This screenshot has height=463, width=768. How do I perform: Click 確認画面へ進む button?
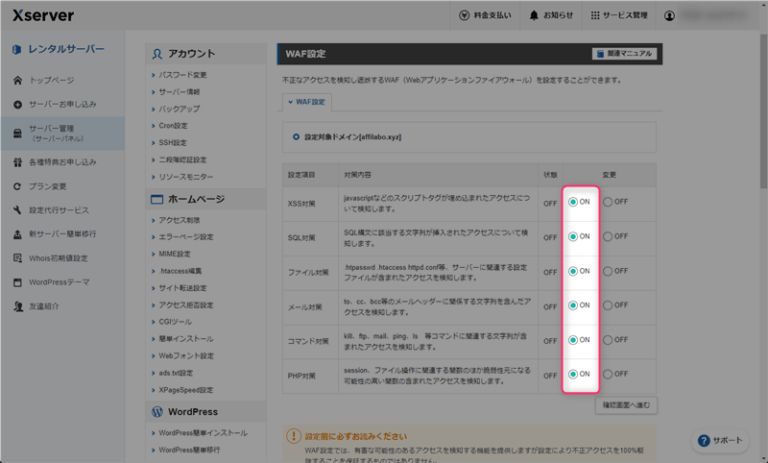625,404
